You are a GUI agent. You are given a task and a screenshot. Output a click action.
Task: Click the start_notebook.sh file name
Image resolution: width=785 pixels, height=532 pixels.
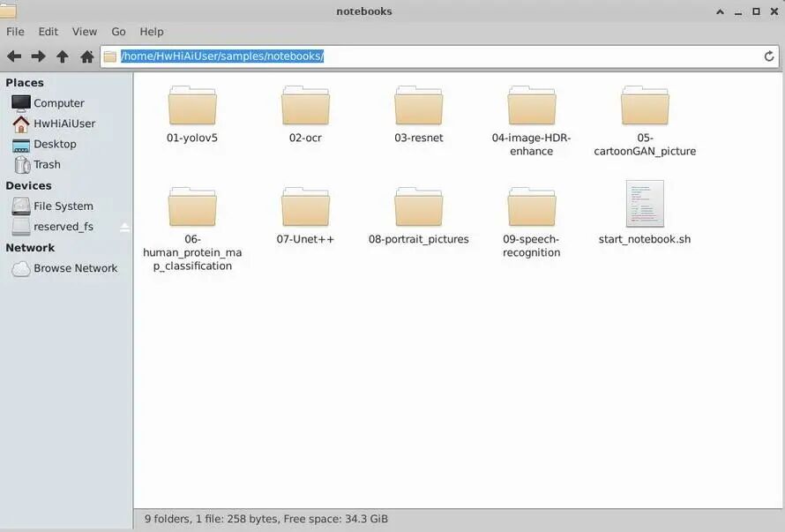(645, 239)
